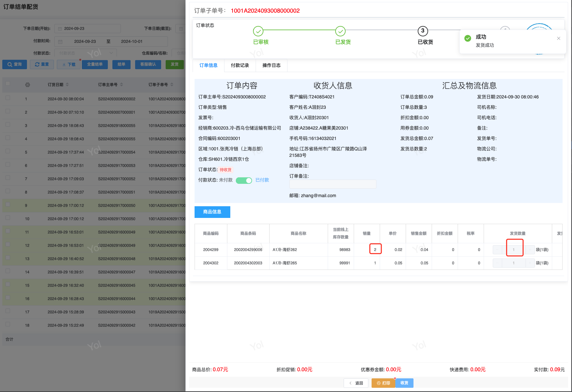This screenshot has height=392, width=572.
Task: Check the select-all checkbox in table header
Action: click(x=8, y=84)
